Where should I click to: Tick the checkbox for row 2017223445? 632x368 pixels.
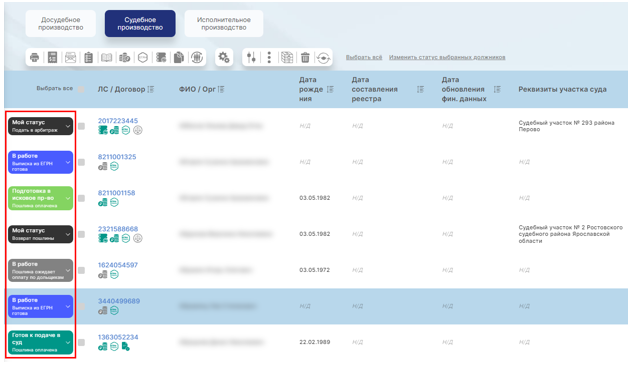pos(81,126)
